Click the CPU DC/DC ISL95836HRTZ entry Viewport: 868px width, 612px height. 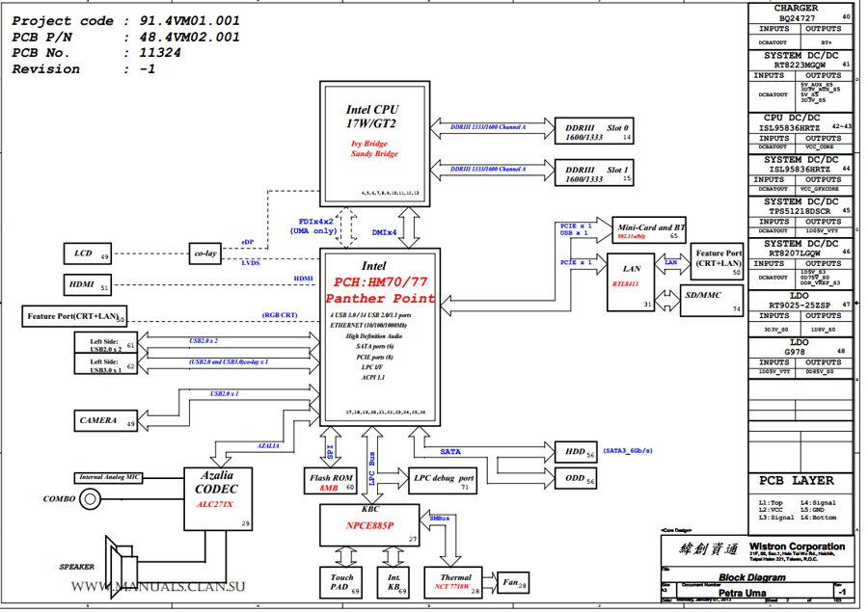click(x=800, y=122)
